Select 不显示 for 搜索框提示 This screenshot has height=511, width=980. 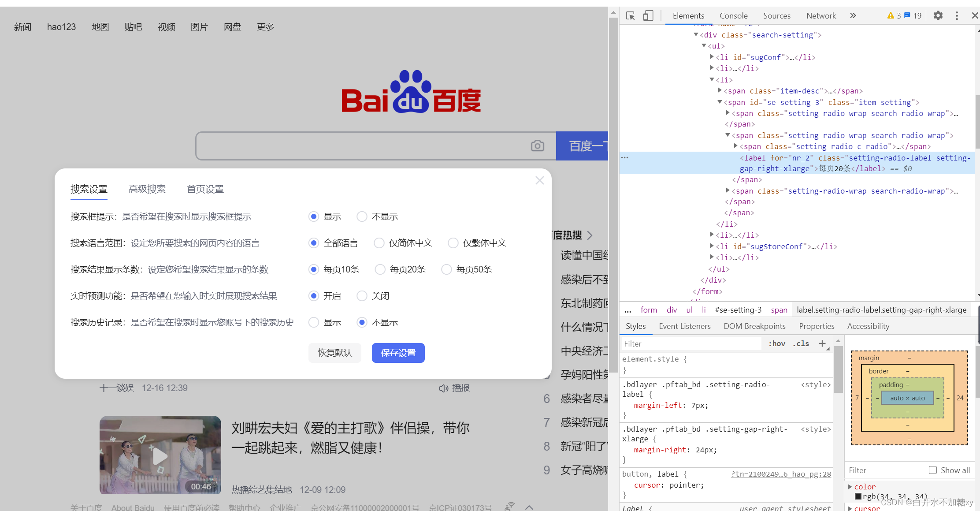click(362, 216)
